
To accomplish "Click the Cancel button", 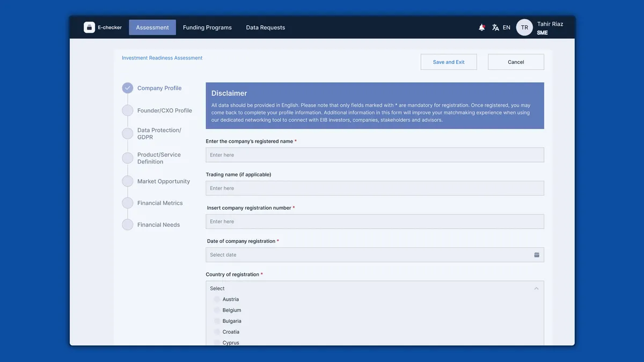I will (516, 62).
